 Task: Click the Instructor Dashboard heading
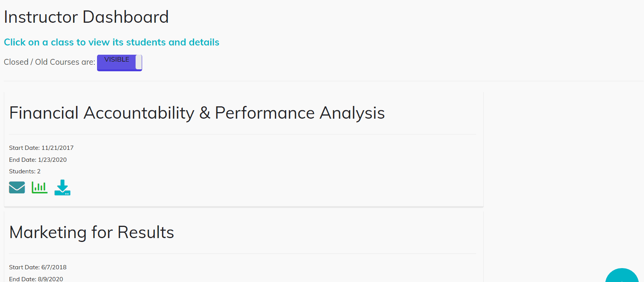86,17
